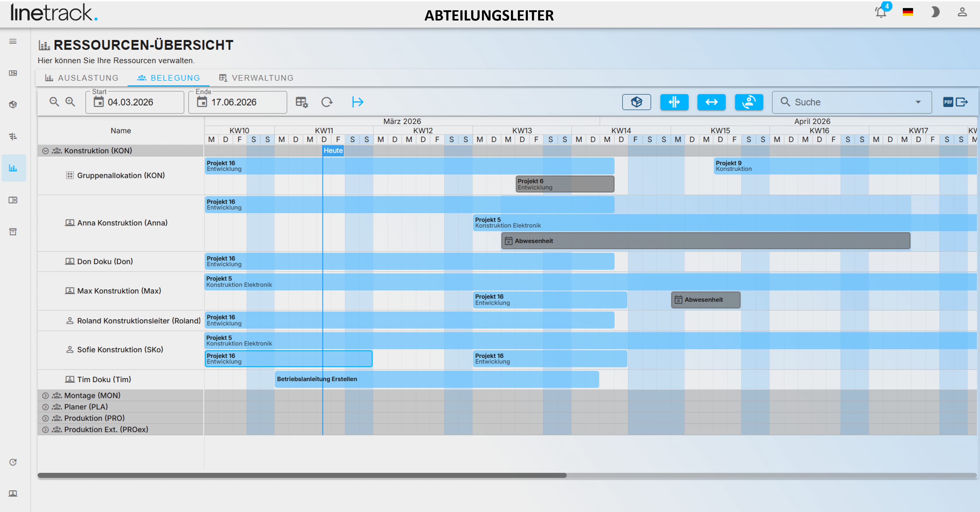980x512 pixels.
Task: Switch to the Auslastung tab
Action: click(82, 78)
